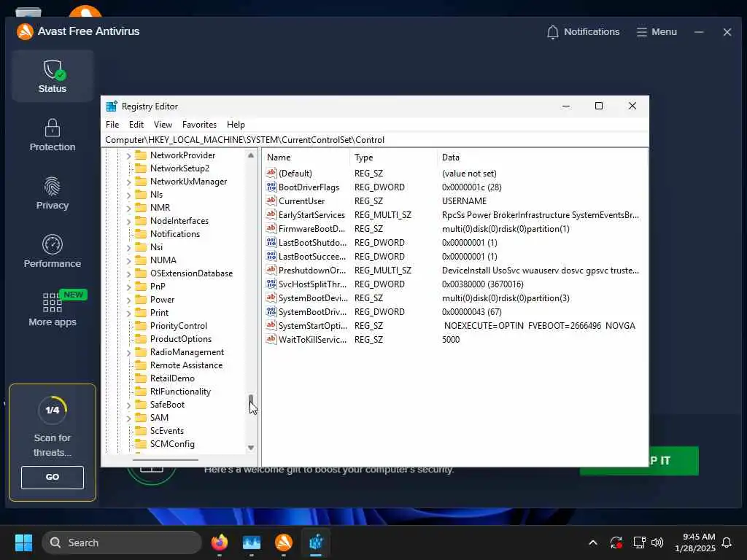Image resolution: width=747 pixels, height=560 pixels.
Task: Select the CurrentUser value icon
Action: pos(271,201)
